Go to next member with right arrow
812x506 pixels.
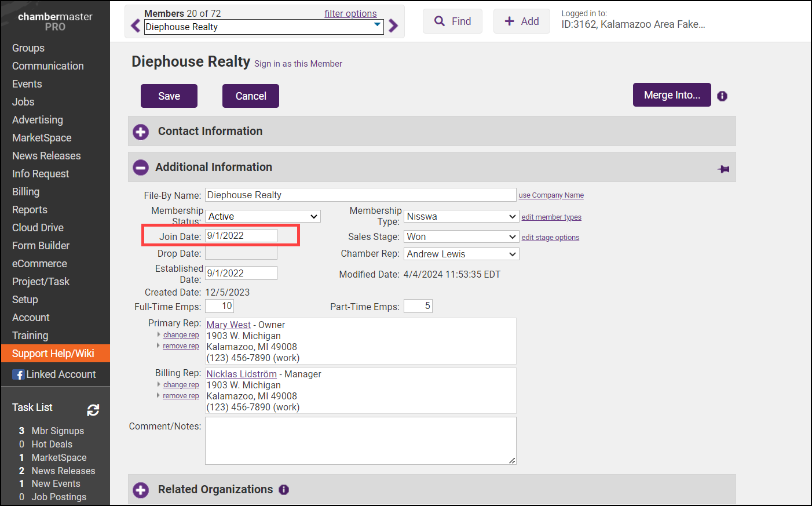point(393,26)
